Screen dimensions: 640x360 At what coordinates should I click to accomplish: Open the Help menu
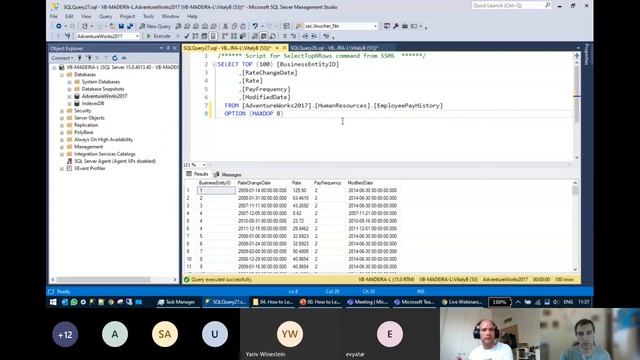pyautogui.click(x=192, y=16)
